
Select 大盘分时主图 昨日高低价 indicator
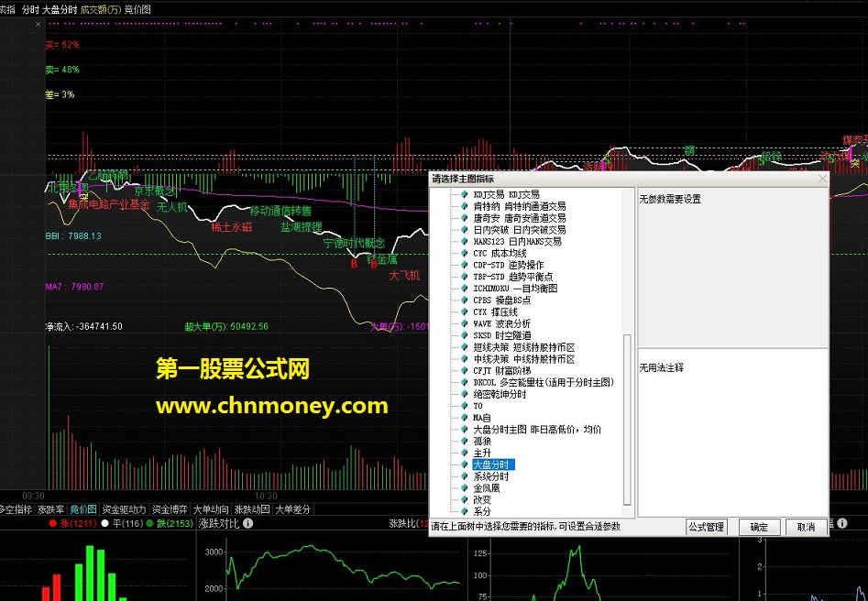(x=537, y=430)
